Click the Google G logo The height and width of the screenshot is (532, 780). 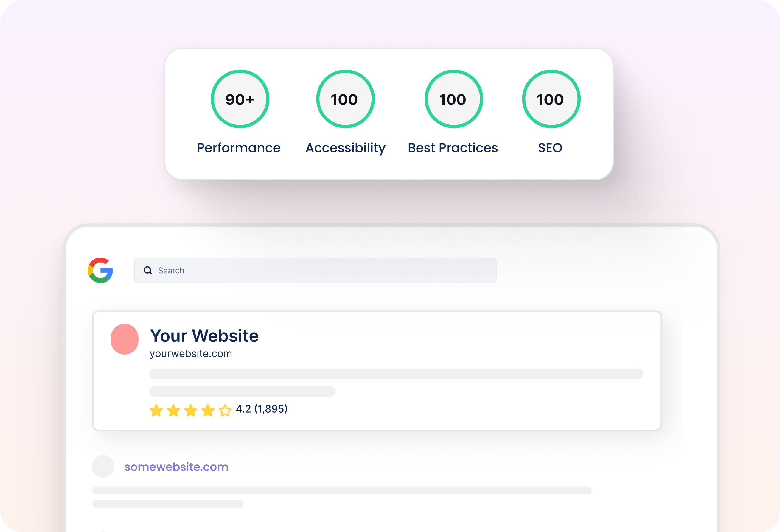pyautogui.click(x=100, y=270)
